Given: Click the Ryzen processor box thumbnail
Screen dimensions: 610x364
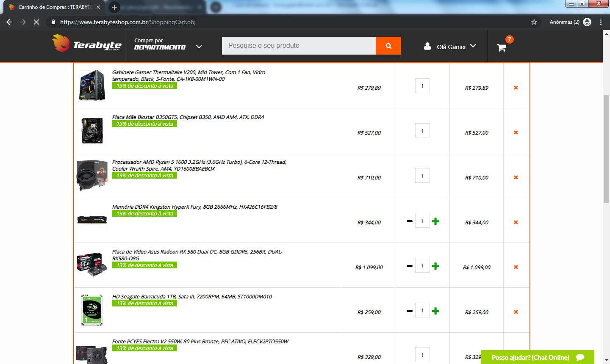Looking at the screenshot, I should point(92,175).
